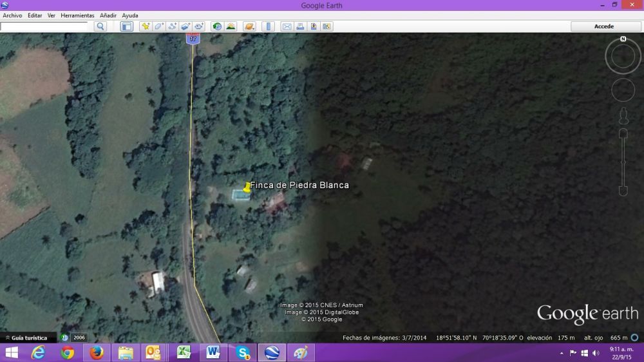Open the Añadir menu
This screenshot has height=362, width=644.
[108, 15]
